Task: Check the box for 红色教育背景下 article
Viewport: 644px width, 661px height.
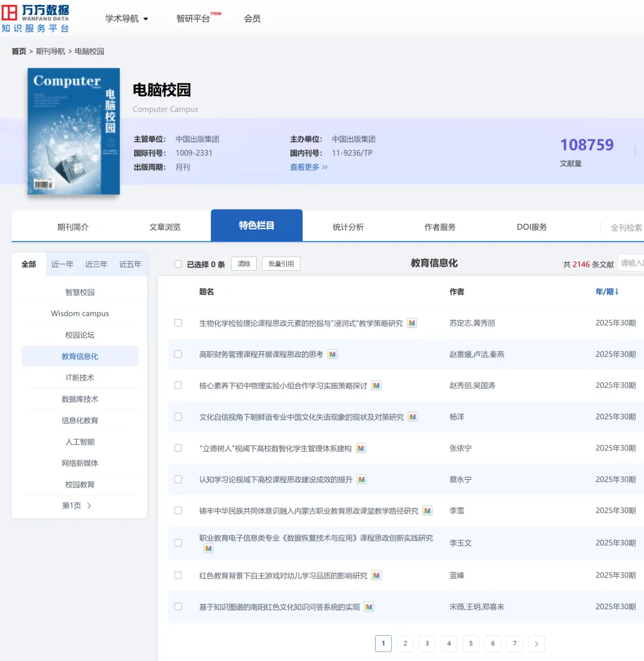Action: (x=178, y=576)
